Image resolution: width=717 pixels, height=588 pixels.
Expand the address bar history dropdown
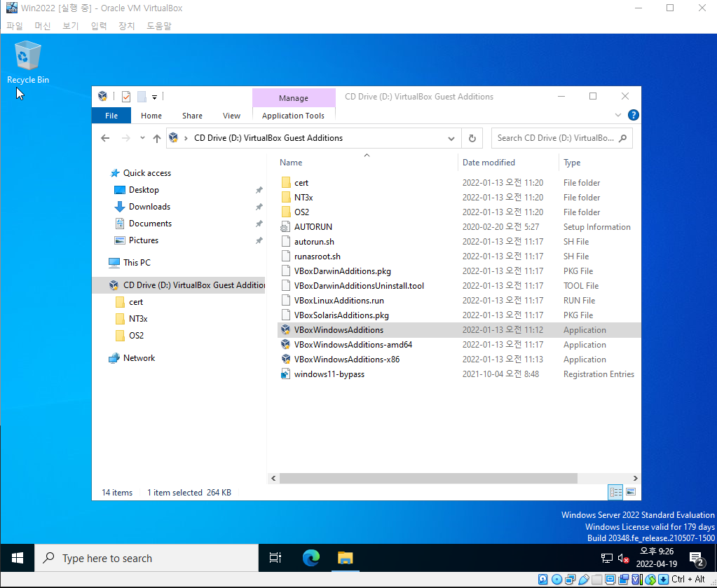(451, 138)
